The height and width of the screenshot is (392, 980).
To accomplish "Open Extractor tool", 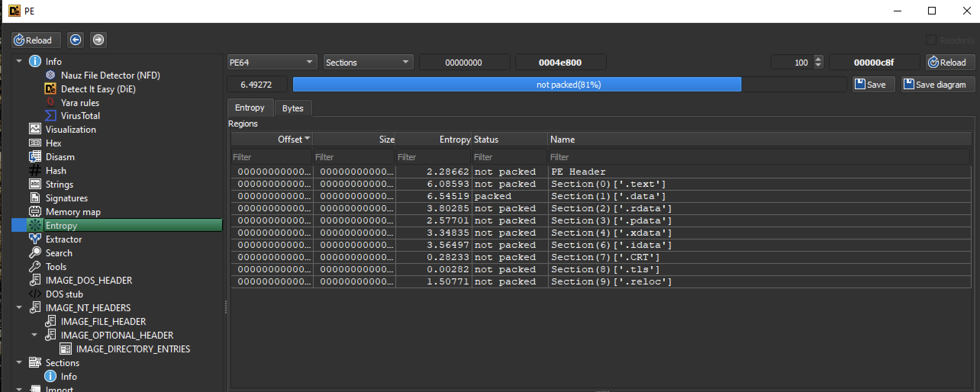I will tap(63, 239).
